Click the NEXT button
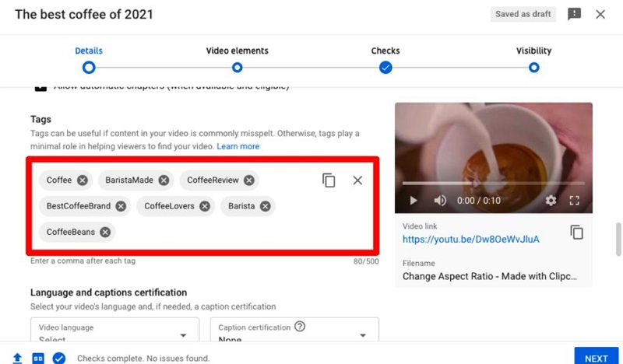623x364 pixels. coord(597,356)
